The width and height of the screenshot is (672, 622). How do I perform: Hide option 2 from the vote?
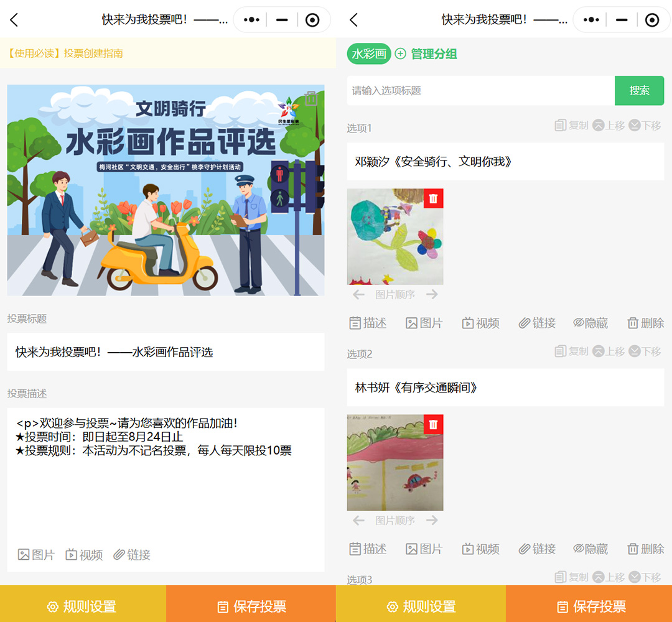(590, 549)
